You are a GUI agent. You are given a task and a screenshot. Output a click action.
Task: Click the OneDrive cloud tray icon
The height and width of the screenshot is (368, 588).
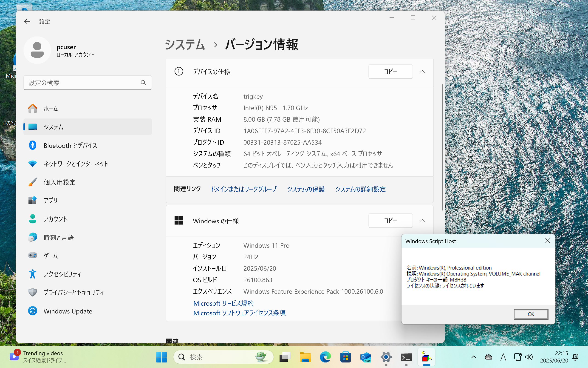coord(488,357)
